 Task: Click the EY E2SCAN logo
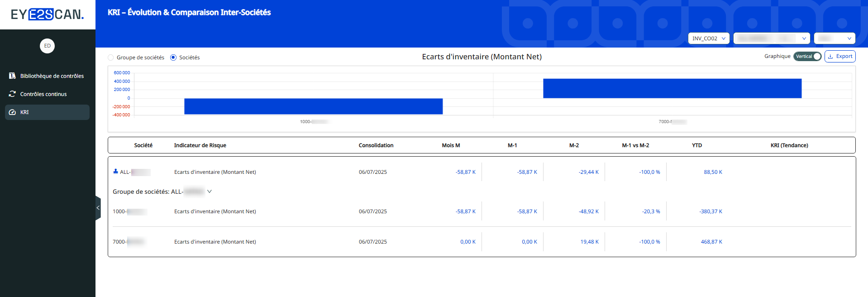click(x=48, y=14)
